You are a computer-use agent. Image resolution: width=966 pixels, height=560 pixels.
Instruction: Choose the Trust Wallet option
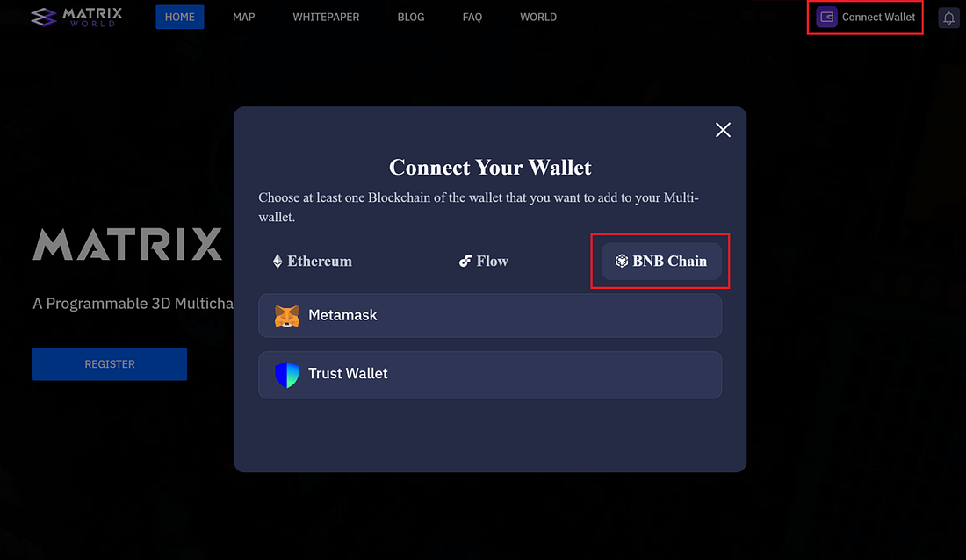pos(490,375)
